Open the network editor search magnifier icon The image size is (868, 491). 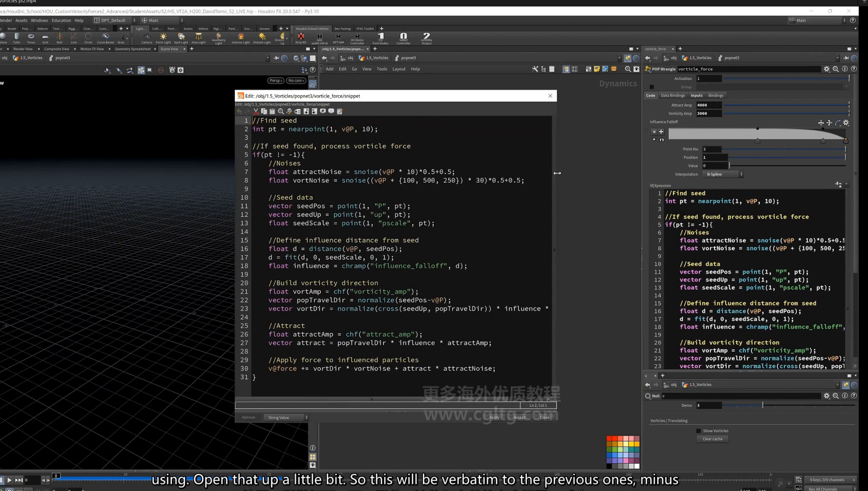[628, 69]
